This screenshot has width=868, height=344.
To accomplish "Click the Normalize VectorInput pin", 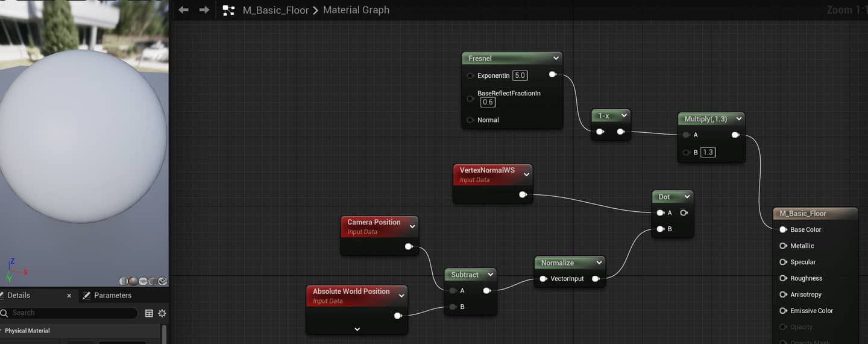I will tap(543, 279).
